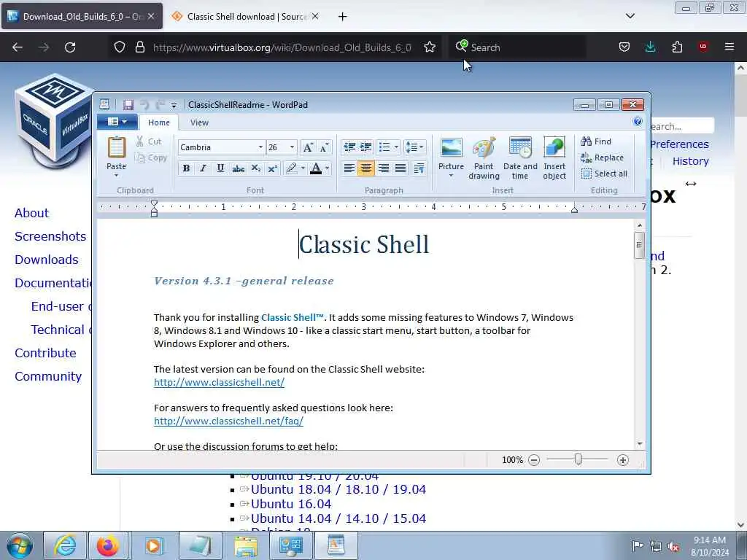This screenshot has width=747, height=560.
Task: Open the Cambria font family dropdown
Action: tap(260, 147)
